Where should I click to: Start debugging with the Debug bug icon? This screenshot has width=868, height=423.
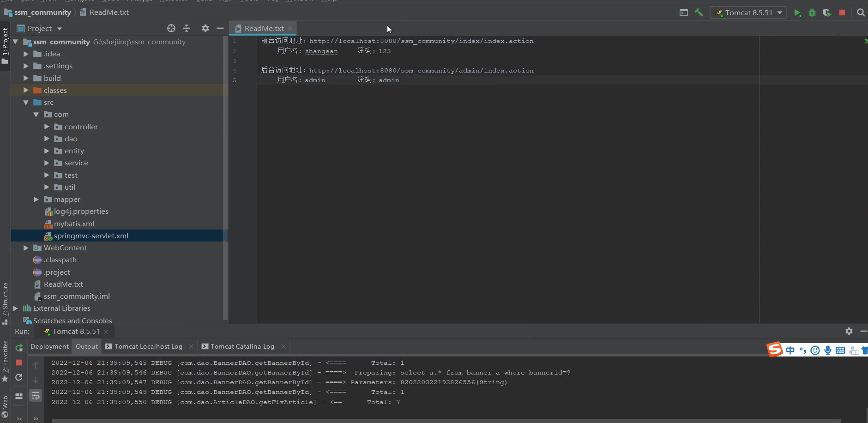click(812, 13)
